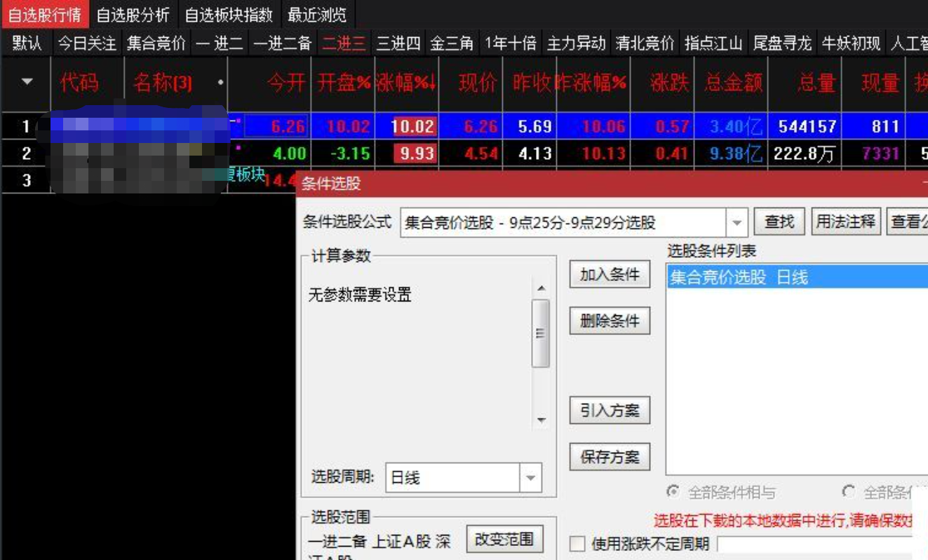Click the 查找 button
Image resolution: width=928 pixels, height=560 pixels.
pyautogui.click(x=779, y=222)
